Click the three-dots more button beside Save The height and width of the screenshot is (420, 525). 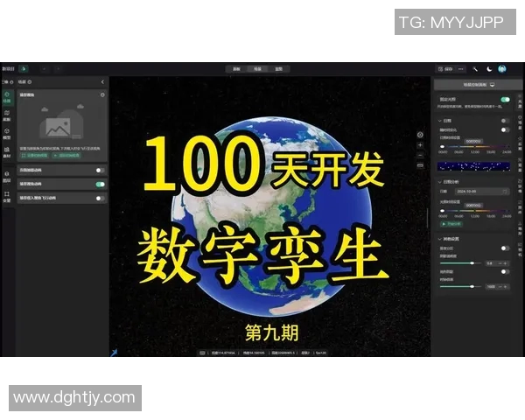point(461,69)
